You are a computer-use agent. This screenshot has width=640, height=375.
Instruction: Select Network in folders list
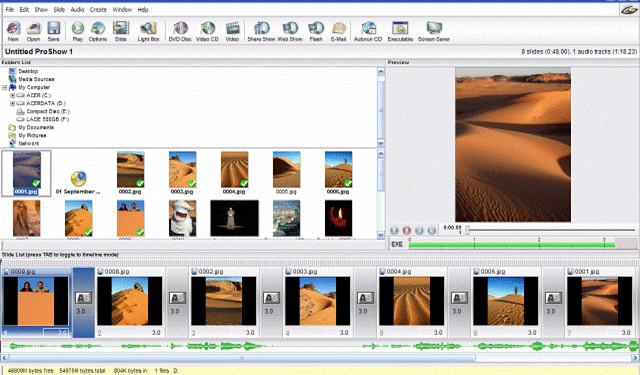point(29,144)
